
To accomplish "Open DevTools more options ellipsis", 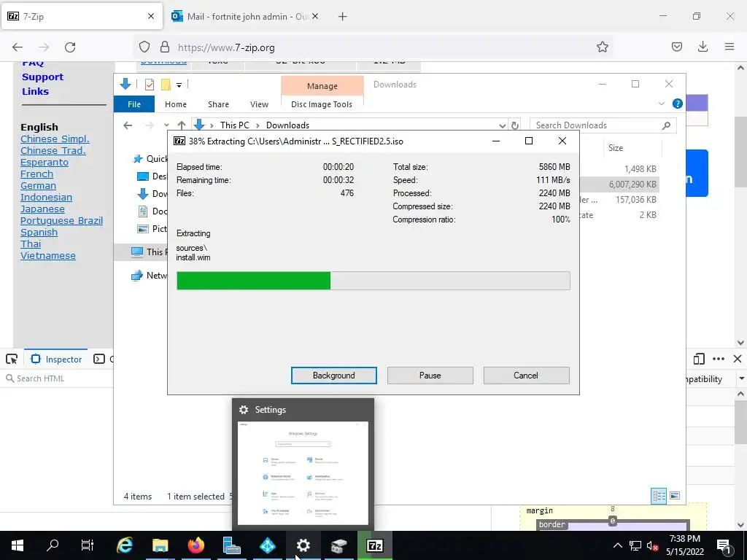I will [719, 359].
